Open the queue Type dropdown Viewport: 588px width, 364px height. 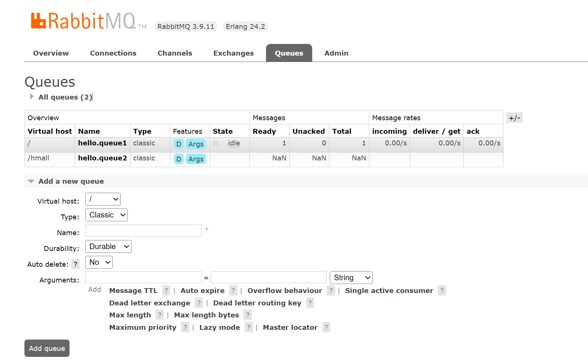pyautogui.click(x=106, y=215)
